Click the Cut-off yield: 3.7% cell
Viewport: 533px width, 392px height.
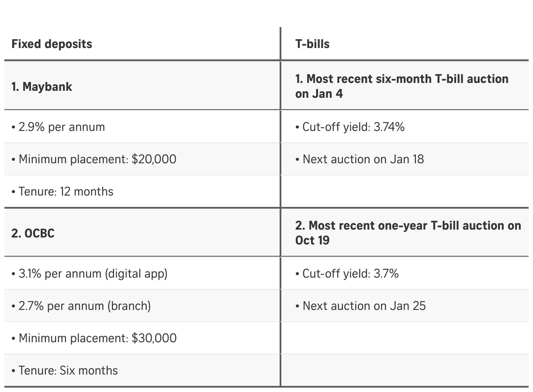point(405,273)
